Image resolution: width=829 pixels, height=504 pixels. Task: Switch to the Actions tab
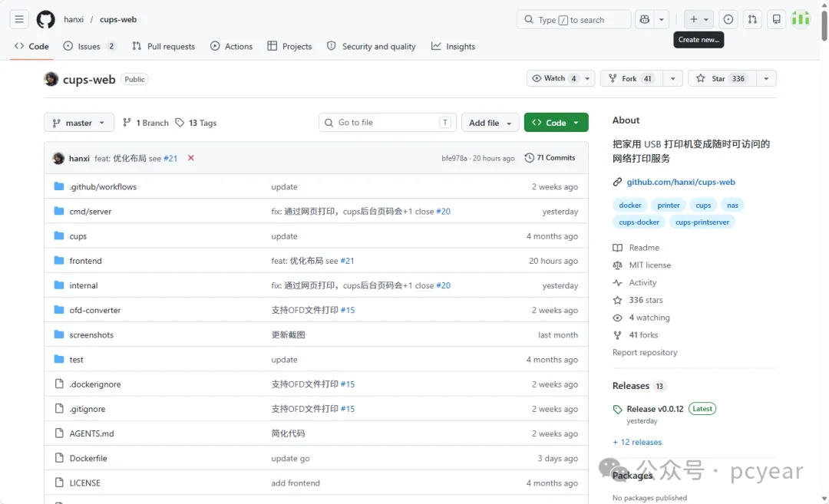point(232,47)
